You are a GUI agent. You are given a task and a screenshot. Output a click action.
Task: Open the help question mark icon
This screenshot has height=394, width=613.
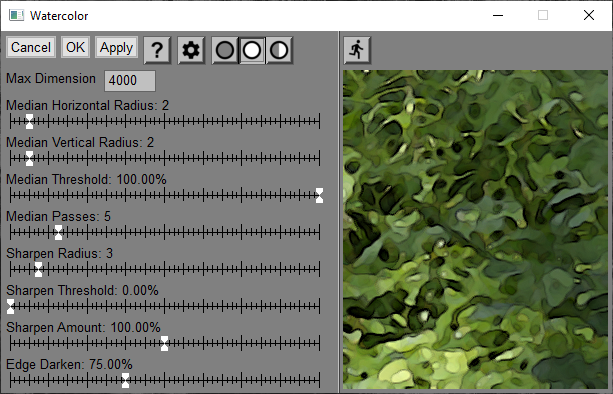(x=157, y=50)
